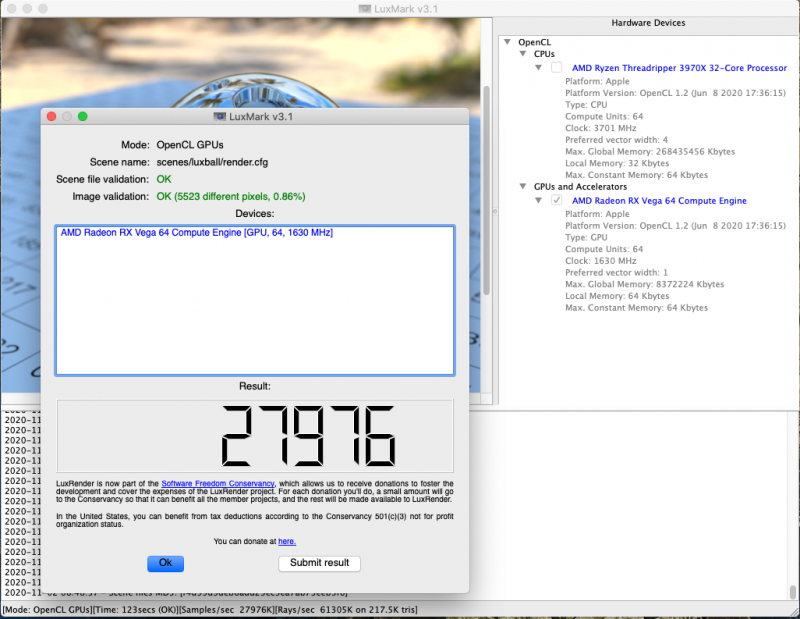Collapse the CPUs tree section
This screenshot has width=800, height=619.
[x=523, y=53]
